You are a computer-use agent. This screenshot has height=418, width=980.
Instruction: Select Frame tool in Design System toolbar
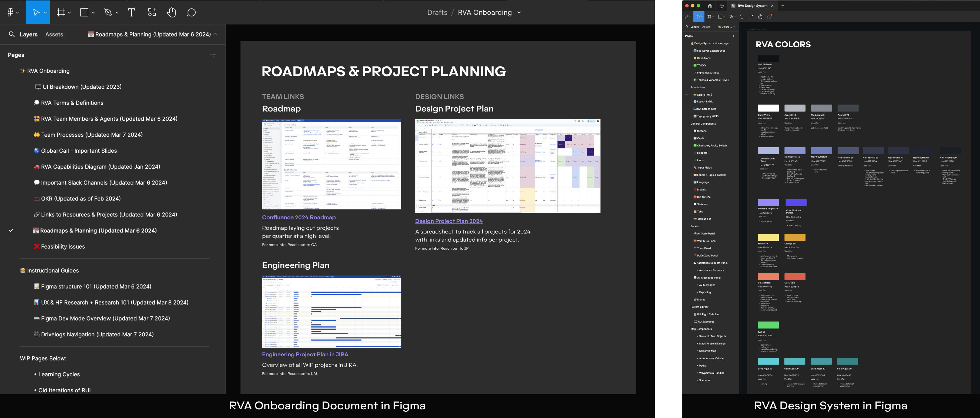pyautogui.click(x=709, y=17)
